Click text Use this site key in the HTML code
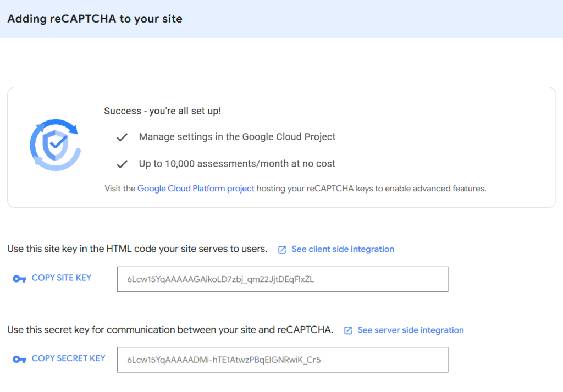This screenshot has width=563, height=392. [x=137, y=249]
